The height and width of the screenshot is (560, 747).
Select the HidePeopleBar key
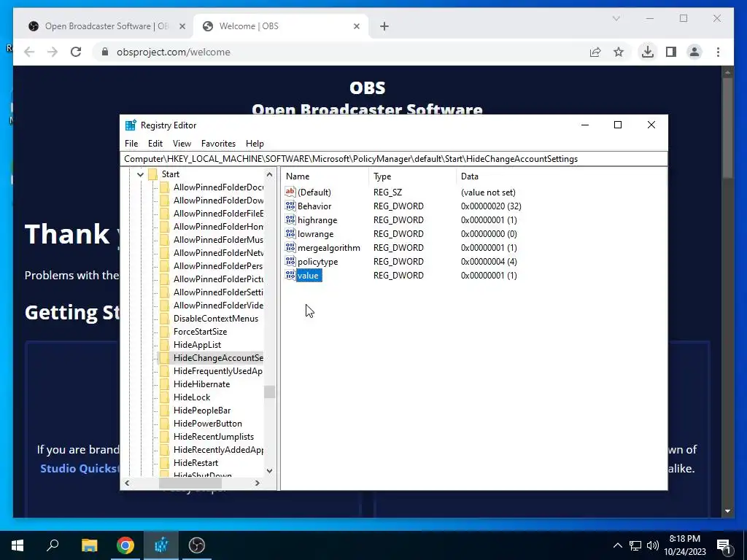point(202,410)
